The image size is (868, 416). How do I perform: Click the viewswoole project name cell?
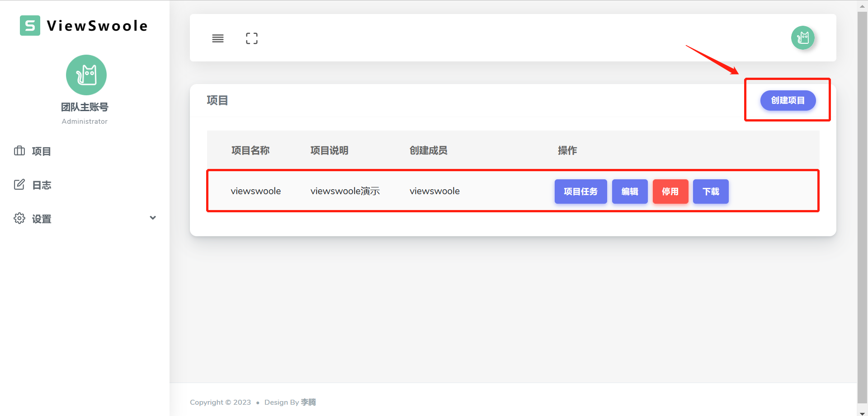tap(256, 191)
